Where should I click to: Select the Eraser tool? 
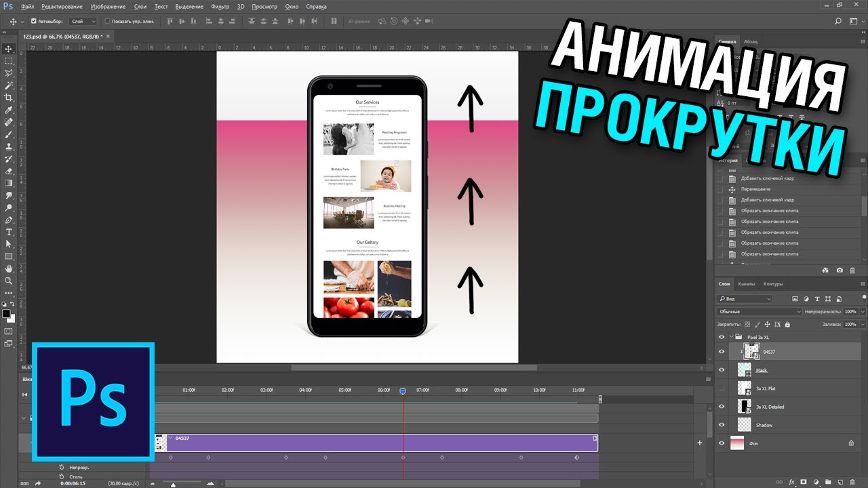(9, 171)
